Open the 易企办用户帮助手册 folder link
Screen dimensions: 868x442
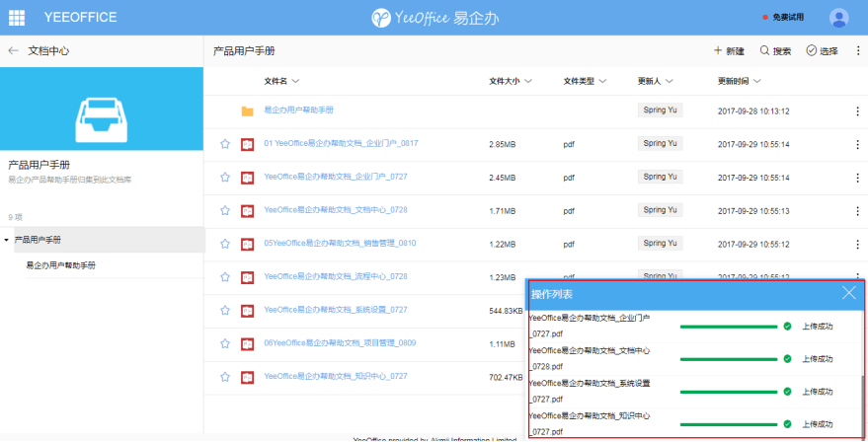(x=299, y=110)
